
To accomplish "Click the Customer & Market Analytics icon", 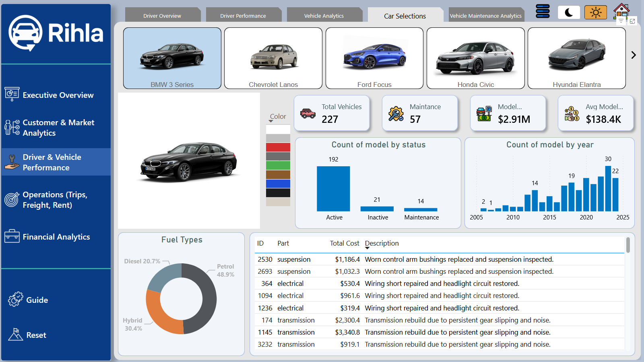I will click(x=12, y=127).
